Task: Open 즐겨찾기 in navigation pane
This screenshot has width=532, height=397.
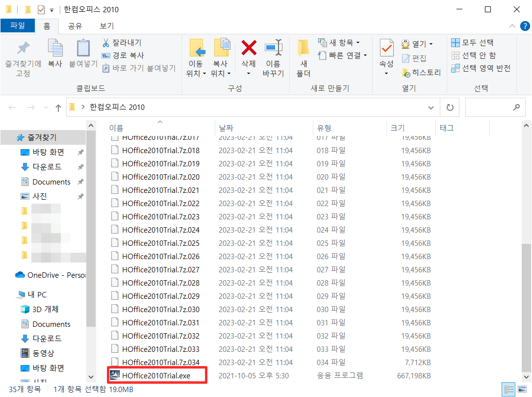Action: pyautogui.click(x=42, y=137)
